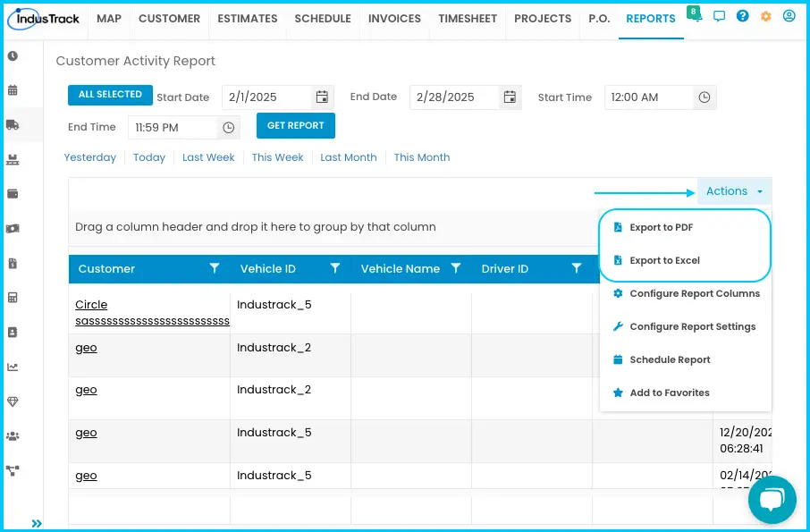Select the Last Month date shortcut

tap(349, 157)
